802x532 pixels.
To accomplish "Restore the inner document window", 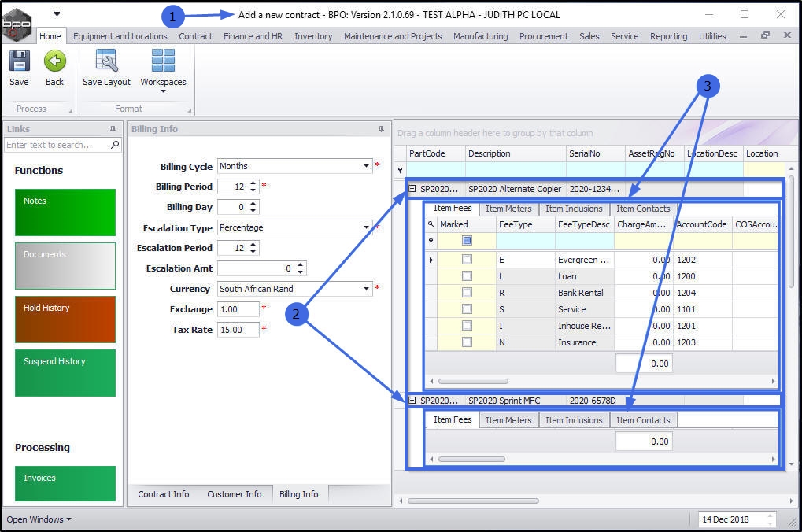I will coord(765,35).
